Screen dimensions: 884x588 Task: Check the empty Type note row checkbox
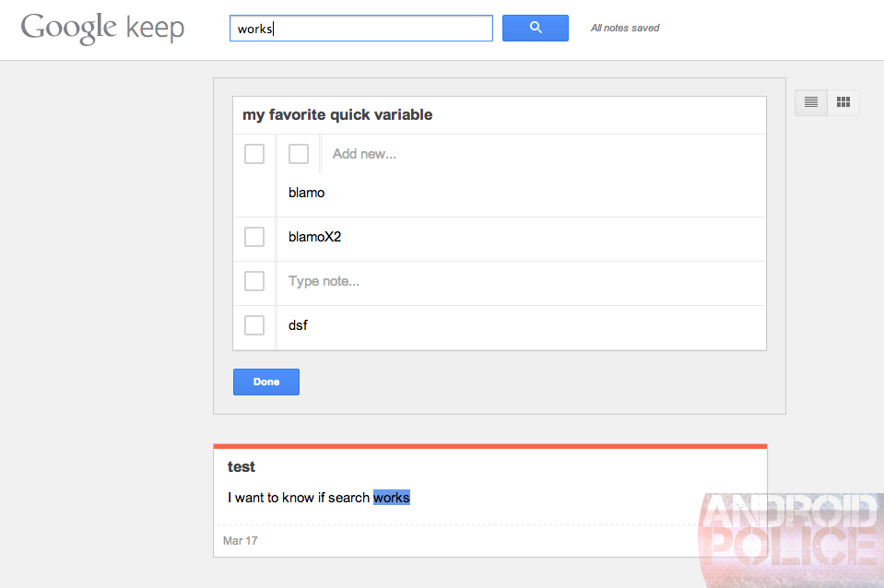click(254, 281)
